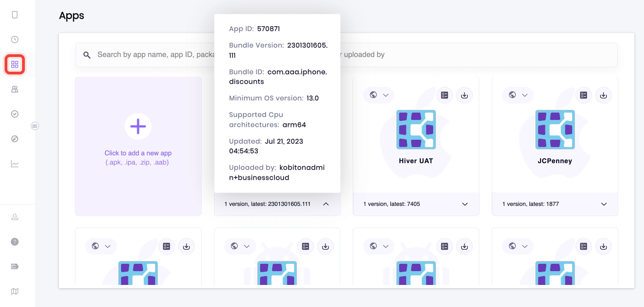Click download icon on card below JCPenney
The image size is (644, 307).
click(x=603, y=246)
